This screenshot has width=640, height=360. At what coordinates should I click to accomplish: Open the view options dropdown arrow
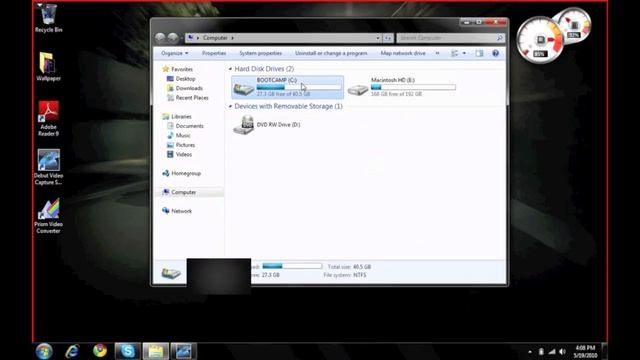point(464,53)
